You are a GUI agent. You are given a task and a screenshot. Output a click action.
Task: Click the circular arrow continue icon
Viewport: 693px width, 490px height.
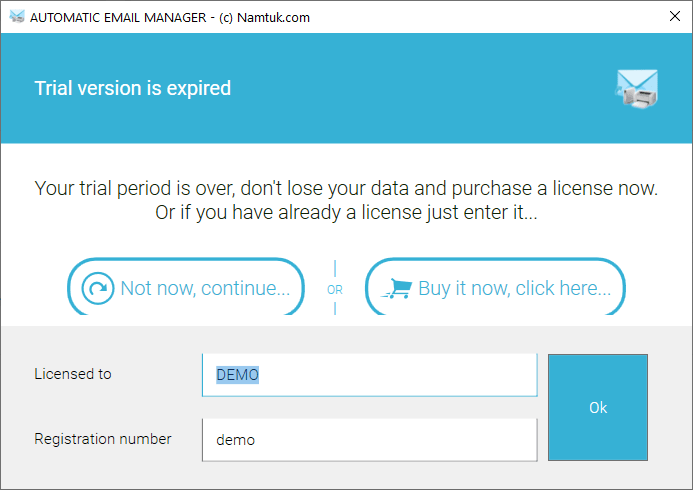98,288
